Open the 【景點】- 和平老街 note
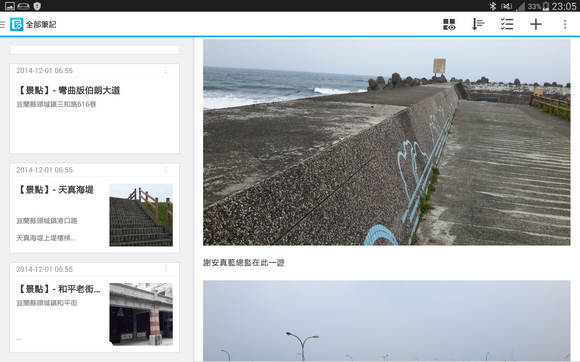Image resolution: width=580 pixels, height=362 pixels. coord(94,307)
